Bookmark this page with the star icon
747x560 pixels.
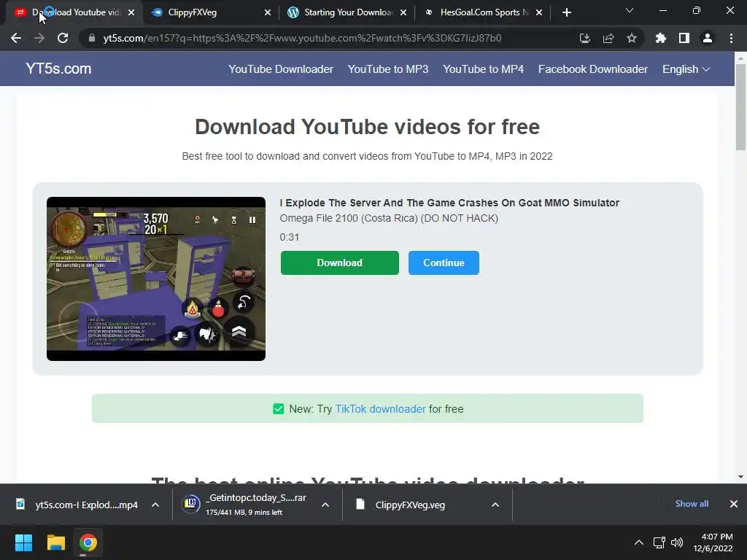(x=631, y=38)
